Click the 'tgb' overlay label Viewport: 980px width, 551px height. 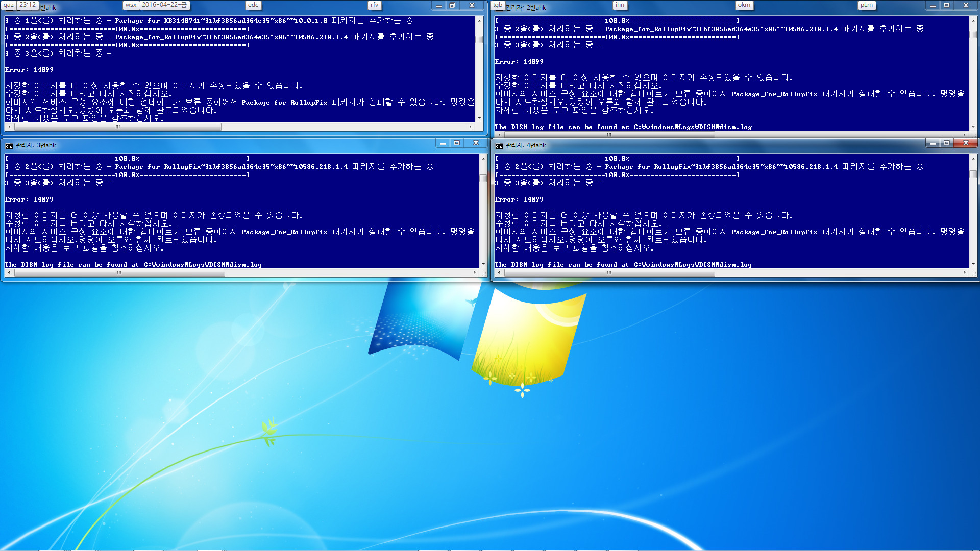click(x=498, y=5)
